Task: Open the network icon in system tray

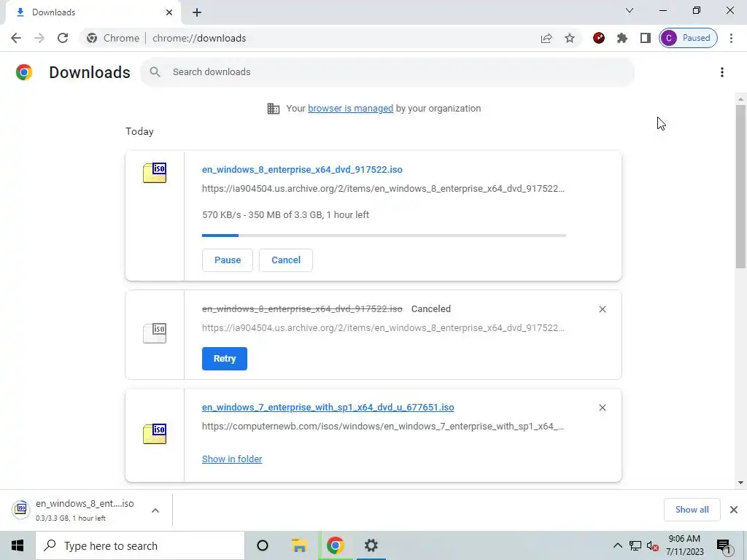Action: (x=635, y=545)
